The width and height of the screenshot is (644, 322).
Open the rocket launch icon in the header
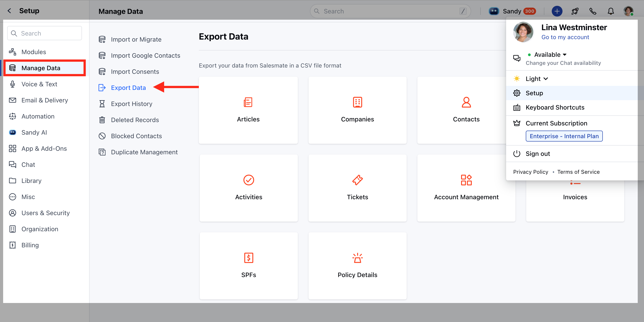click(575, 11)
